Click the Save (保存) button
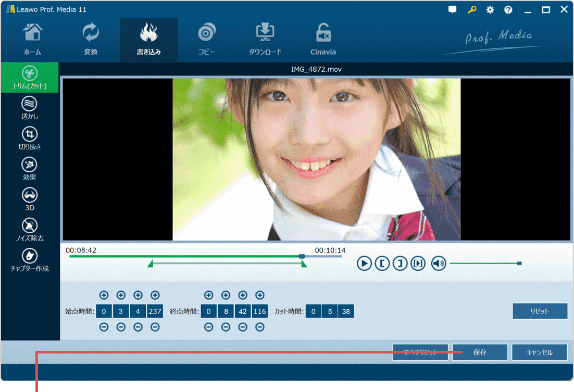 [480, 352]
